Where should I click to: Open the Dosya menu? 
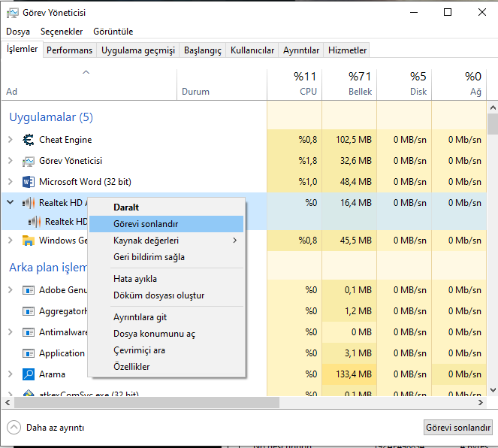point(18,32)
